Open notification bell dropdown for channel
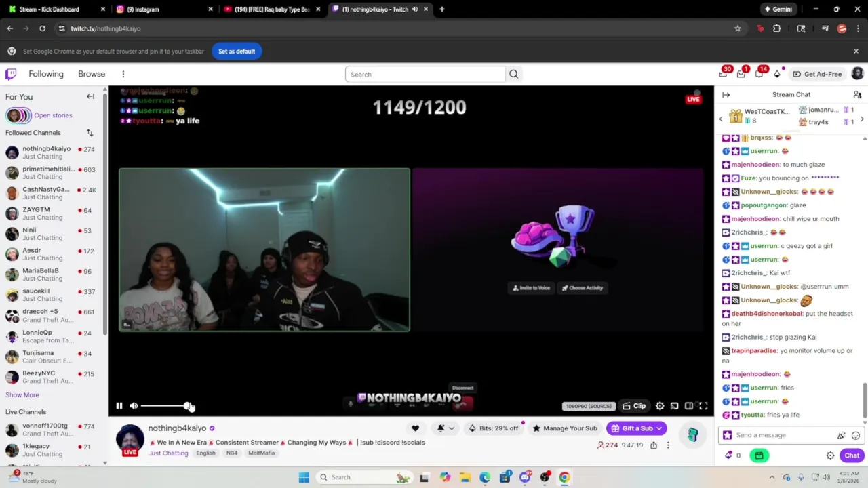868x488 pixels. pos(446,428)
